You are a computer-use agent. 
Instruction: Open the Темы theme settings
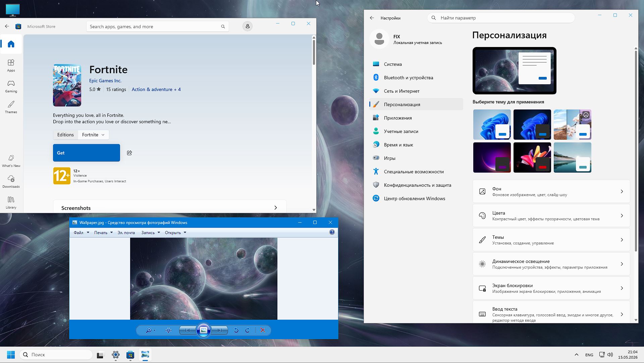pos(551,240)
